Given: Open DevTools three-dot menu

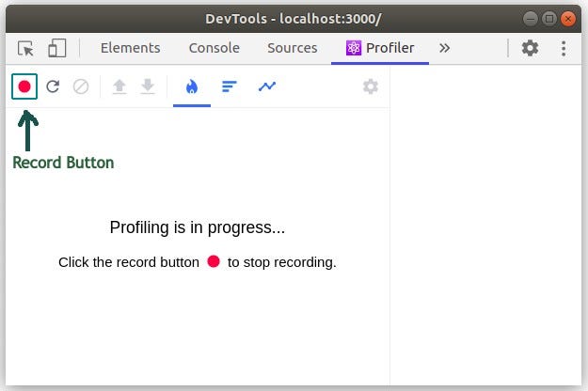Looking at the screenshot, I should (x=564, y=48).
